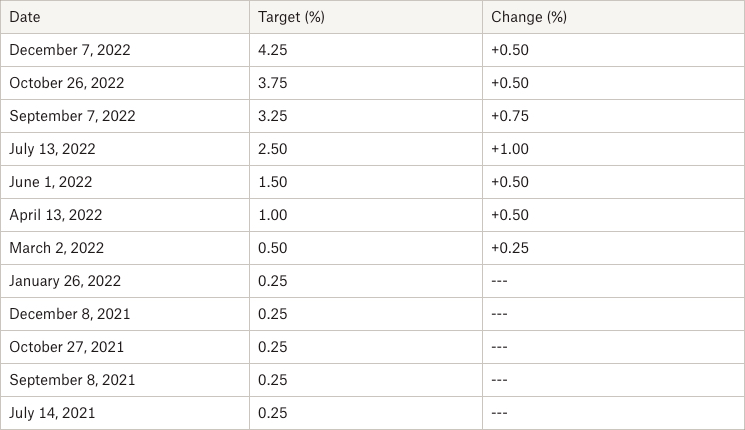Click the +1.00 change value
745x430 pixels.
510,149
